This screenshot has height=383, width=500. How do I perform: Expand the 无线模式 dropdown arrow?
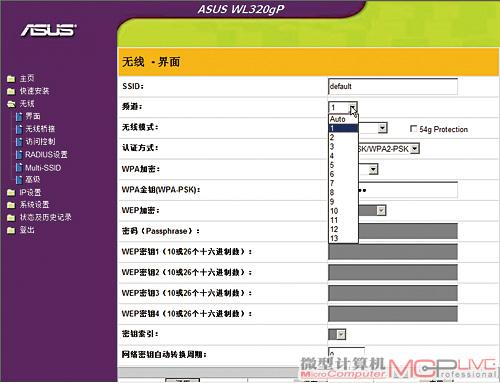(382, 128)
